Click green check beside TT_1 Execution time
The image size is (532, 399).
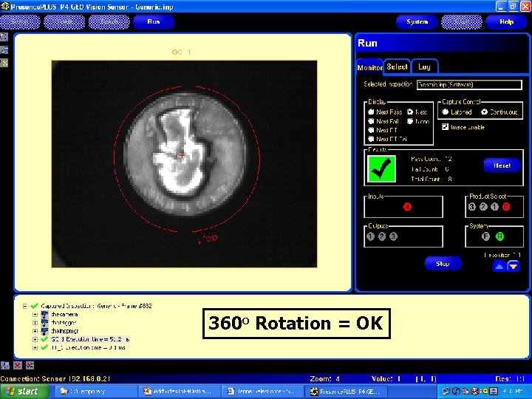point(44,347)
